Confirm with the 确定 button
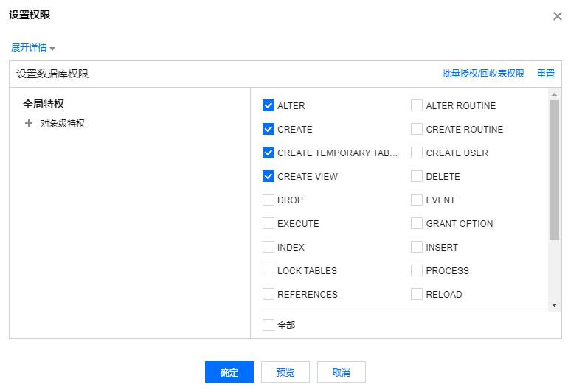Image resolution: width=568 pixels, height=392 pixels. click(229, 372)
